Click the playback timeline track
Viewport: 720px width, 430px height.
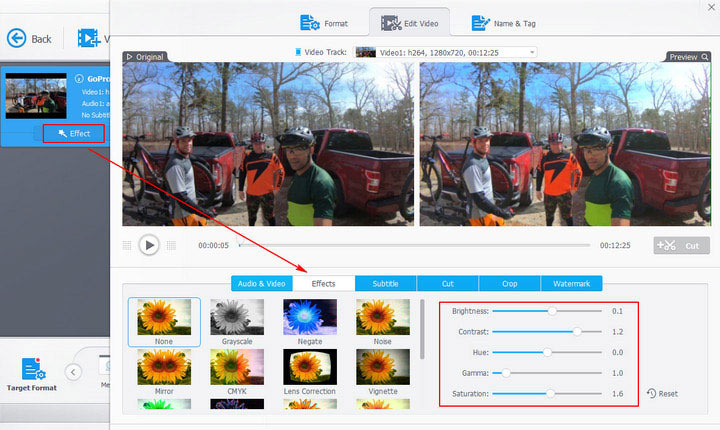pos(414,245)
